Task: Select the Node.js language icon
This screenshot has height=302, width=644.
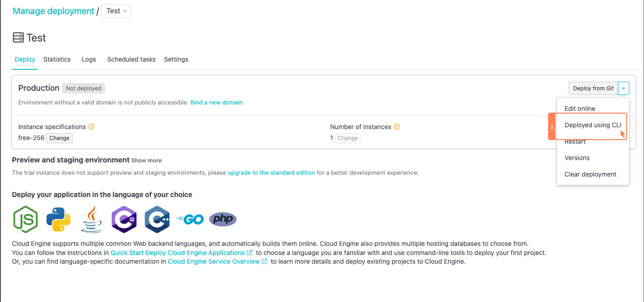Action: click(26, 219)
